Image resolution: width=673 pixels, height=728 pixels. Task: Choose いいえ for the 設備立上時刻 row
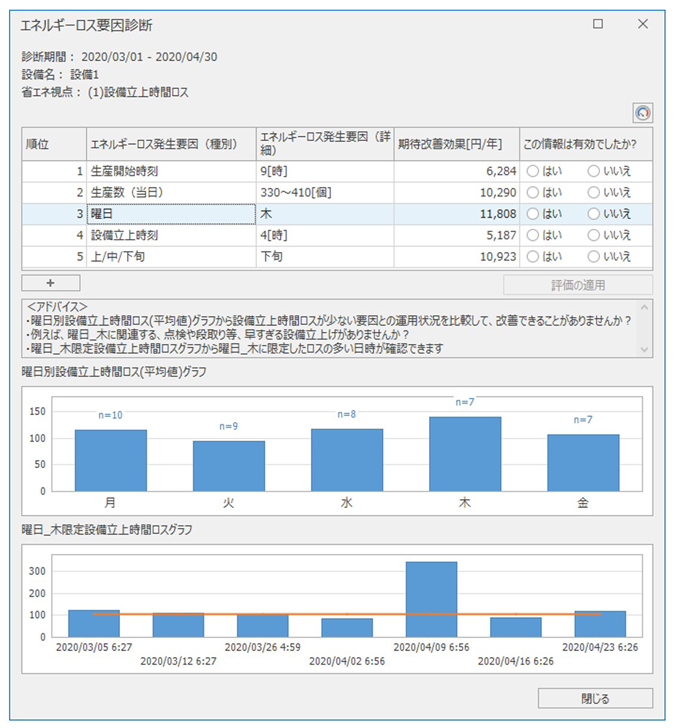(x=594, y=235)
